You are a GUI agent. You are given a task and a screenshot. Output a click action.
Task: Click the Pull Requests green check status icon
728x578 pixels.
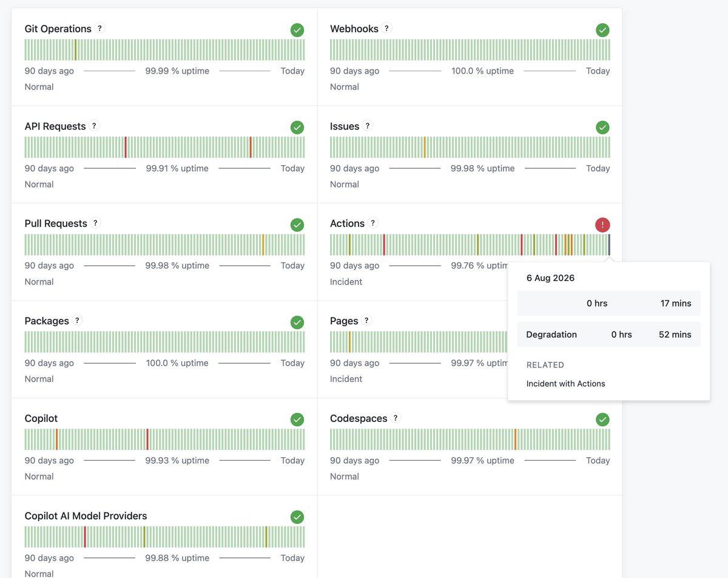[x=297, y=225]
